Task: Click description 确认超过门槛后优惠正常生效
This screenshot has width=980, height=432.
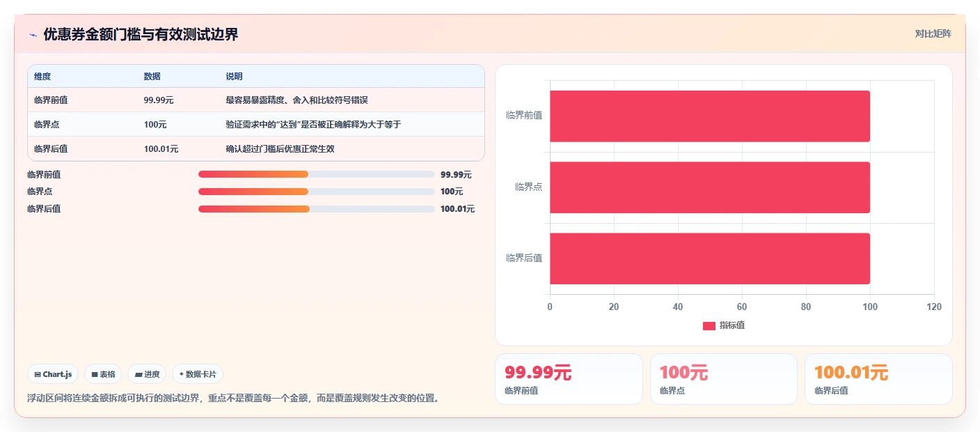Action: (x=280, y=148)
